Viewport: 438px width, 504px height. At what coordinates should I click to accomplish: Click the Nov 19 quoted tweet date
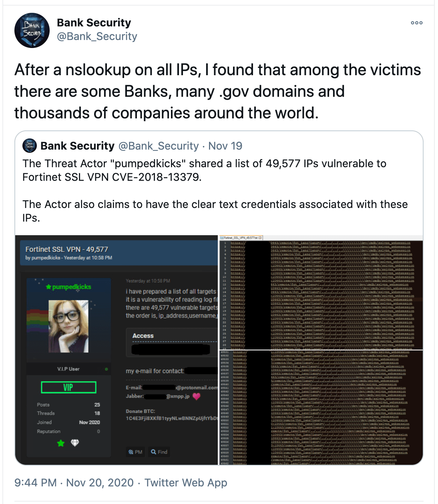tap(225, 146)
